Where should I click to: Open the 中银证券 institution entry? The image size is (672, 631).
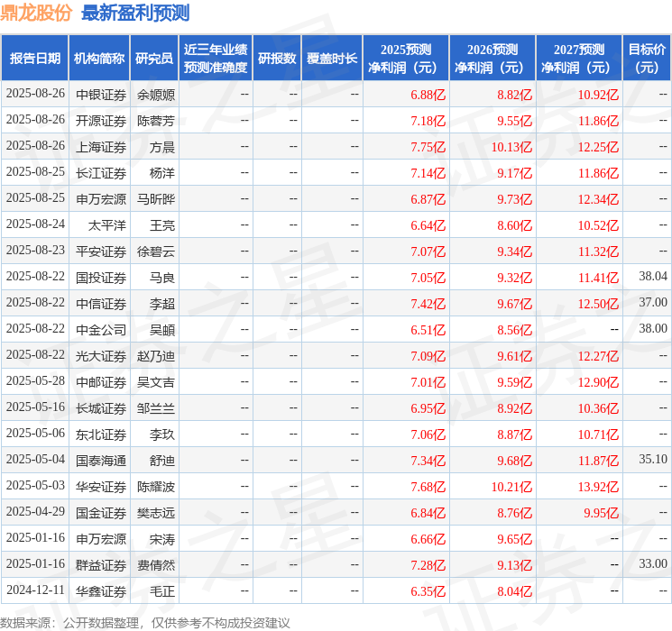coord(101,95)
